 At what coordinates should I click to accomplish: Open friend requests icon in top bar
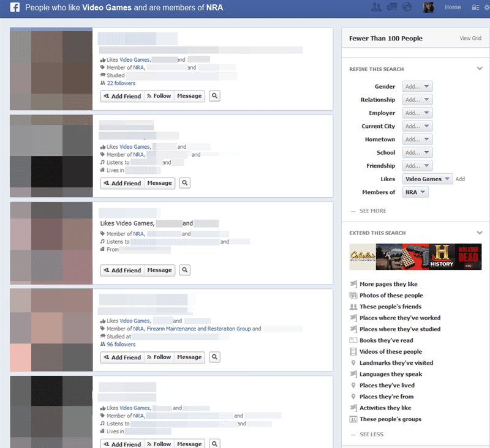click(x=376, y=7)
